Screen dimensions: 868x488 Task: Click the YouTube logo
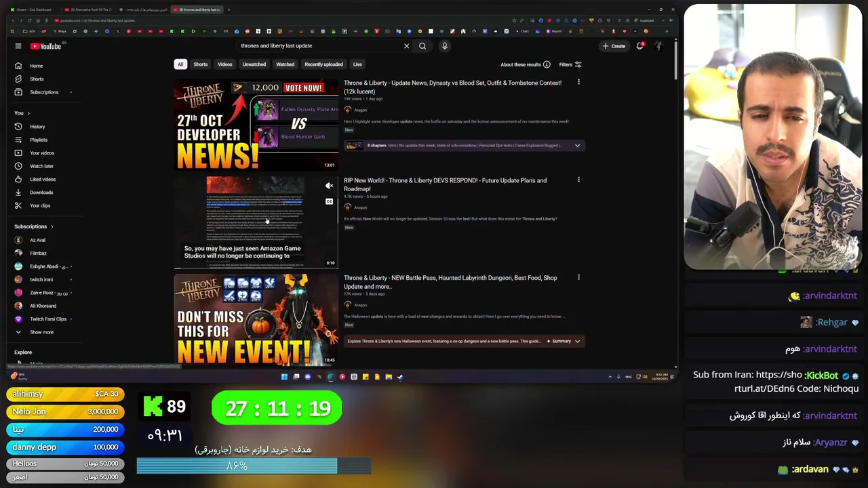tap(45, 46)
